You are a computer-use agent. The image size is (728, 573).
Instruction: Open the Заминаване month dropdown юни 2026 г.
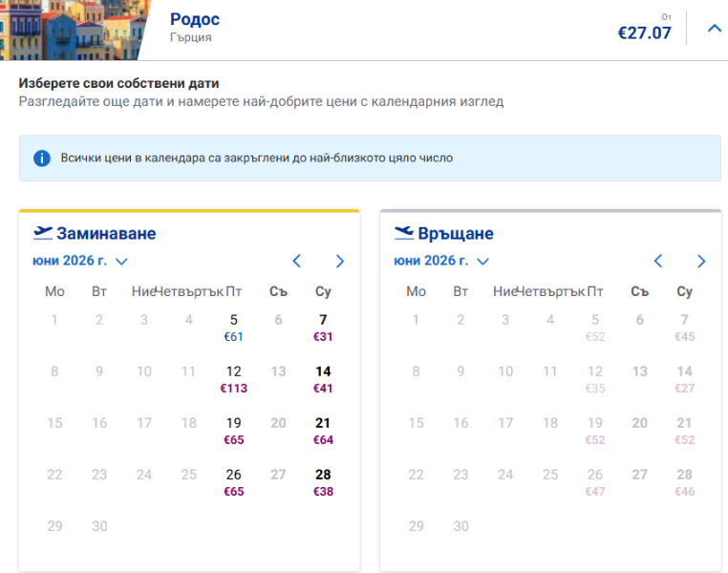[79, 261]
